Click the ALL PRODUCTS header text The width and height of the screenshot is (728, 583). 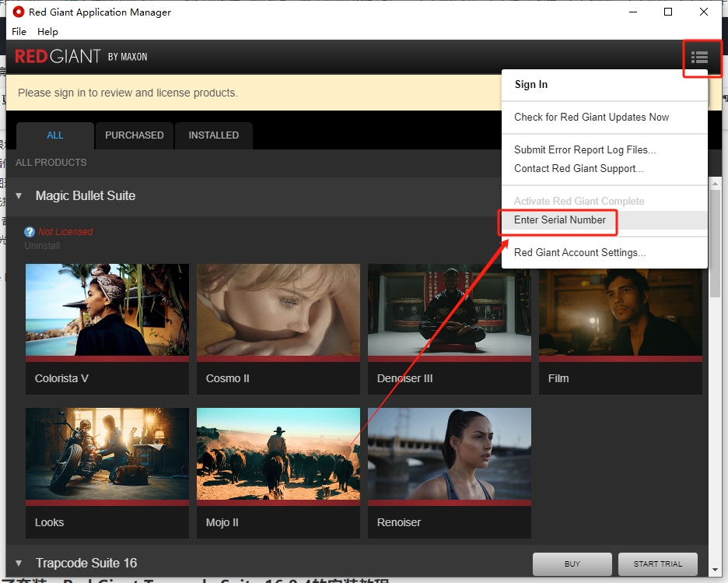51,163
